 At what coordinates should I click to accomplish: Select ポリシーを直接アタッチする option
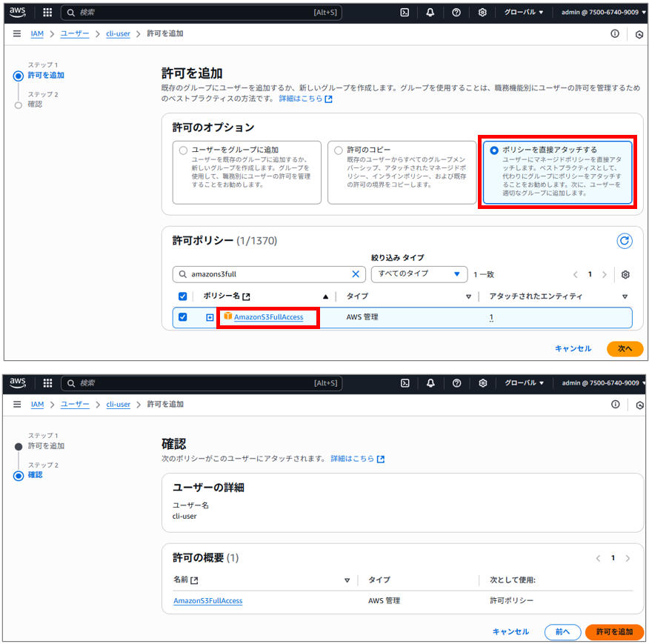(558, 172)
